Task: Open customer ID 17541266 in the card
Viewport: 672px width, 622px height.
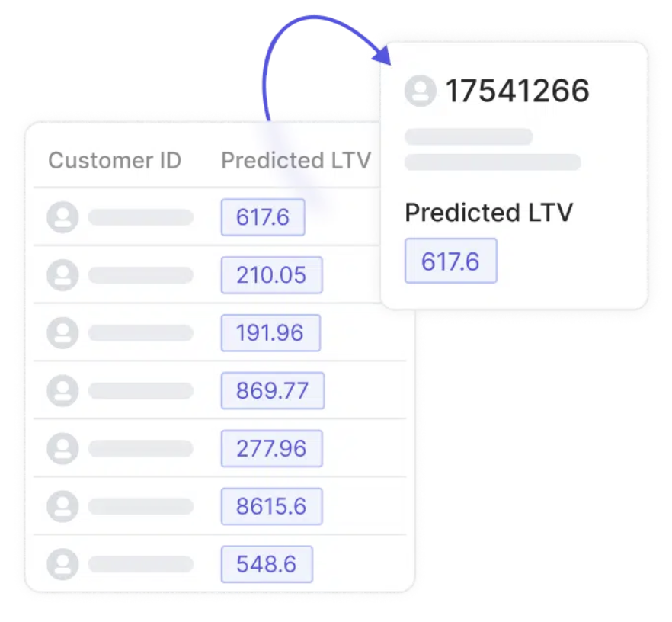Action: click(517, 91)
